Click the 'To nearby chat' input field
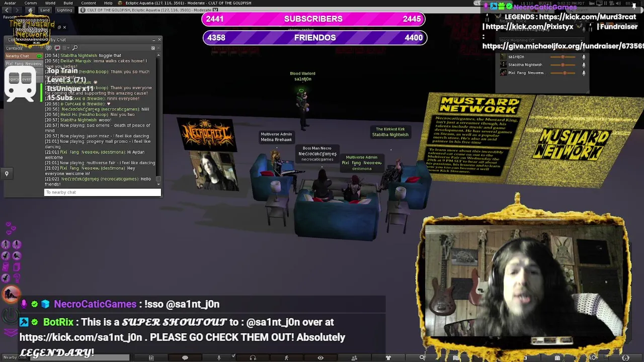 point(103,192)
